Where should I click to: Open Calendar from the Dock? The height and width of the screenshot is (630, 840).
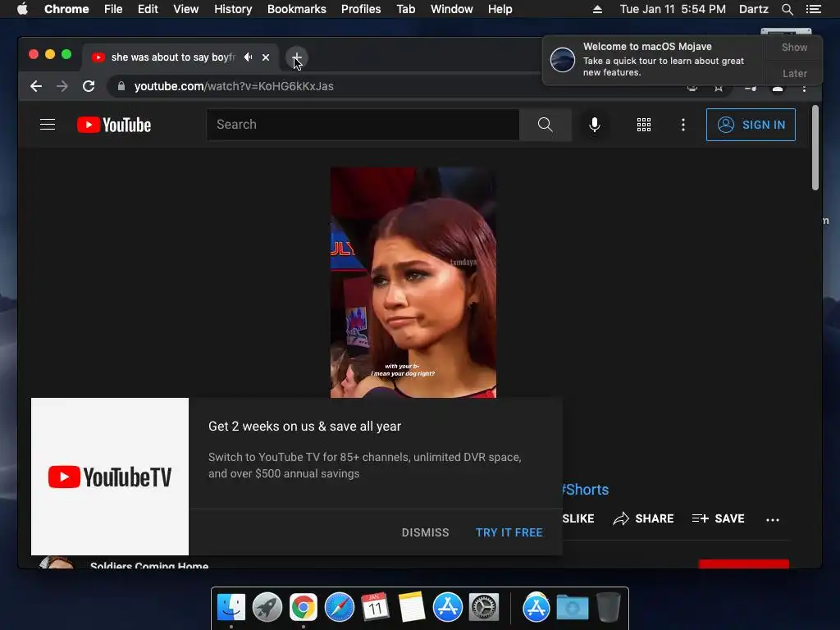pyautogui.click(x=375, y=608)
